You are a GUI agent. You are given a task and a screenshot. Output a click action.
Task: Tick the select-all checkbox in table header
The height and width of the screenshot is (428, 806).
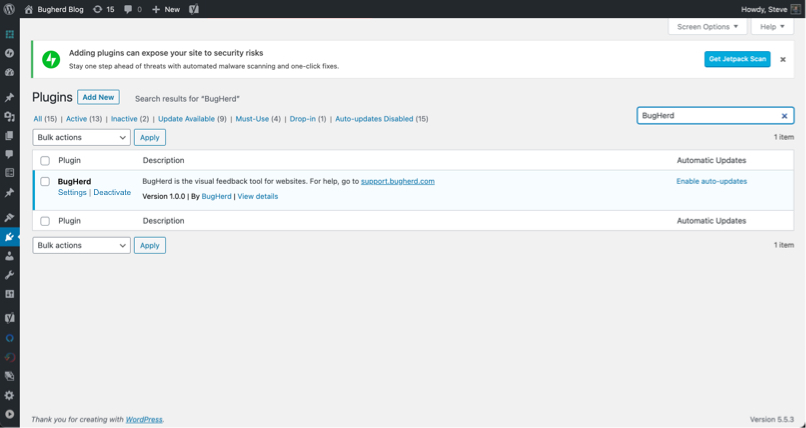coord(45,161)
